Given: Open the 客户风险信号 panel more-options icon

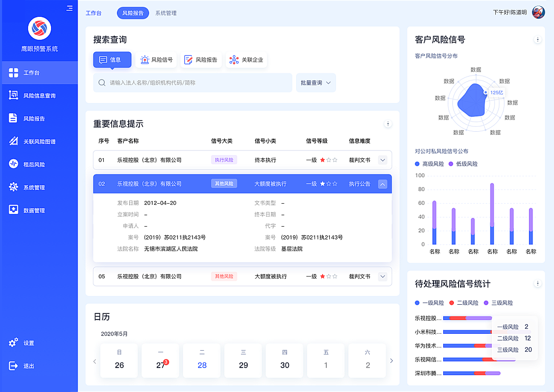Looking at the screenshot, I should click(x=537, y=39).
